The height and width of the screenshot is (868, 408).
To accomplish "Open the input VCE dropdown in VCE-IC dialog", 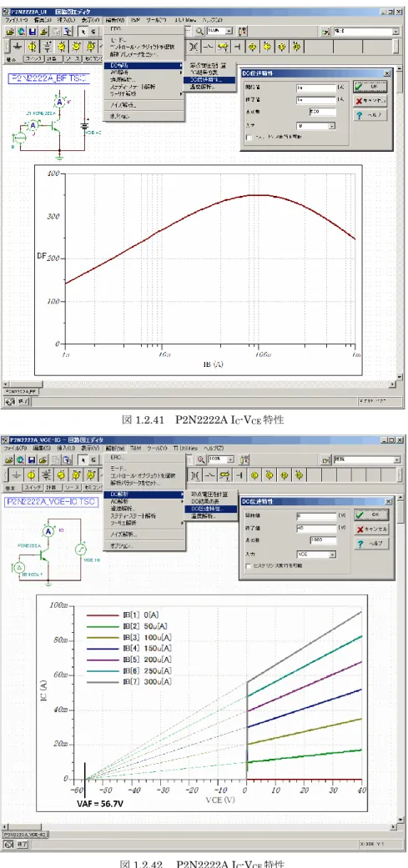I will click(332, 554).
